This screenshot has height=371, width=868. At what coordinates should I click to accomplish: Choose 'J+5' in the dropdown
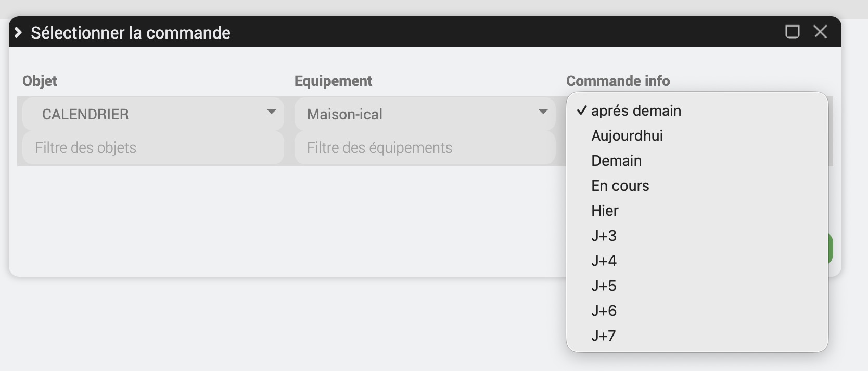pyautogui.click(x=604, y=286)
